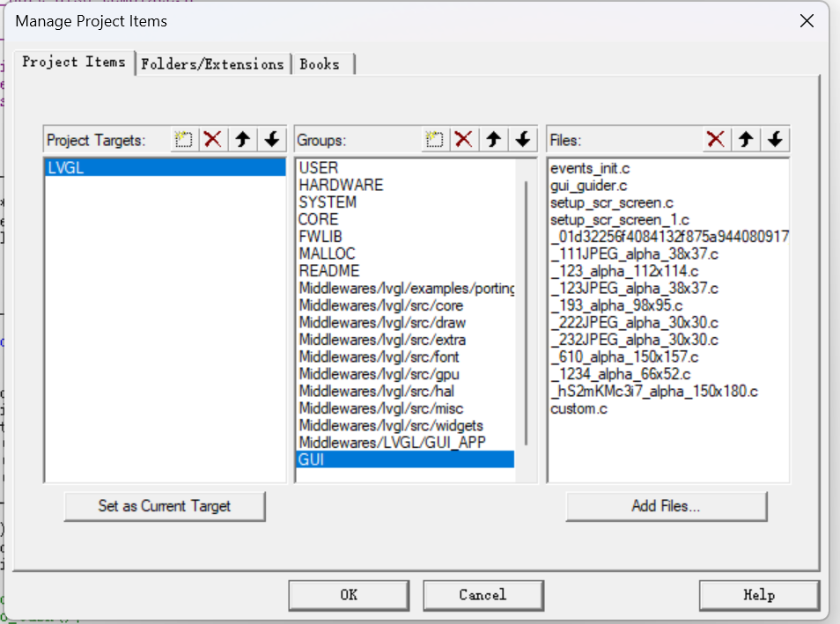Delete the LVGL project target

pos(212,139)
